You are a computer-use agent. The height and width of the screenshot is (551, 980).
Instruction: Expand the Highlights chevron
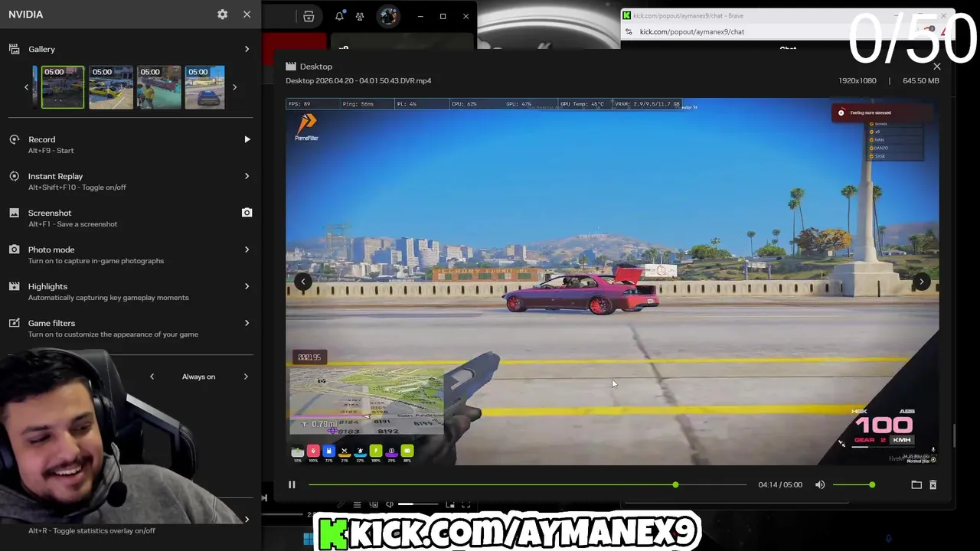(247, 286)
